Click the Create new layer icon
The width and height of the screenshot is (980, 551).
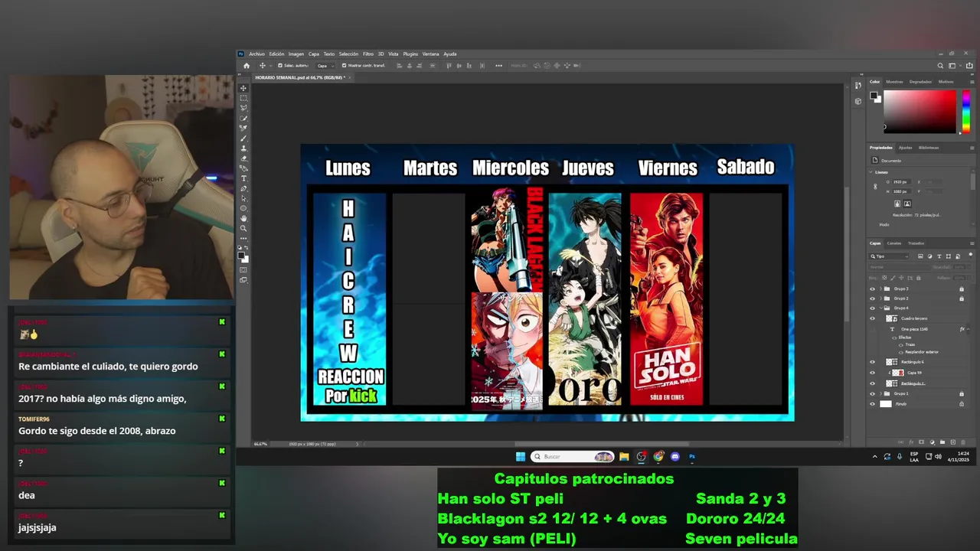click(x=953, y=442)
